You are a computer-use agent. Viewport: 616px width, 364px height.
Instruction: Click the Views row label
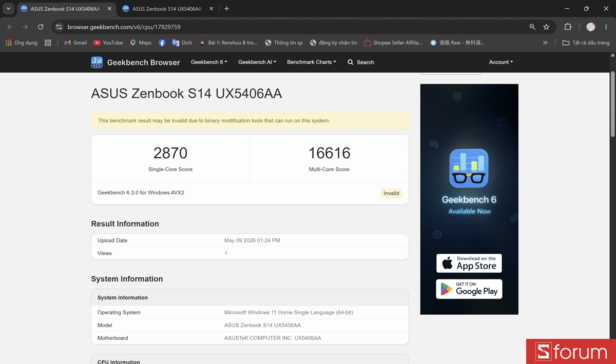click(x=105, y=253)
